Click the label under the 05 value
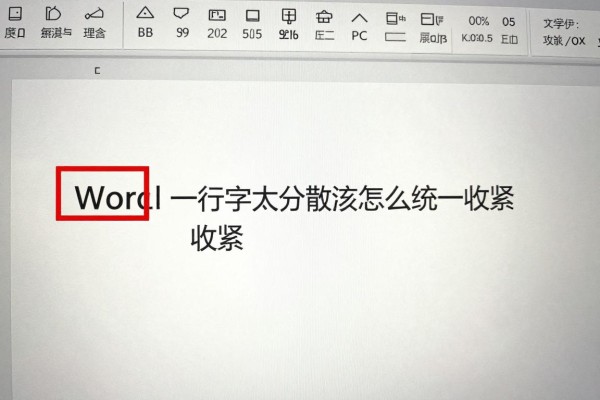The image size is (600, 400). [x=509, y=39]
